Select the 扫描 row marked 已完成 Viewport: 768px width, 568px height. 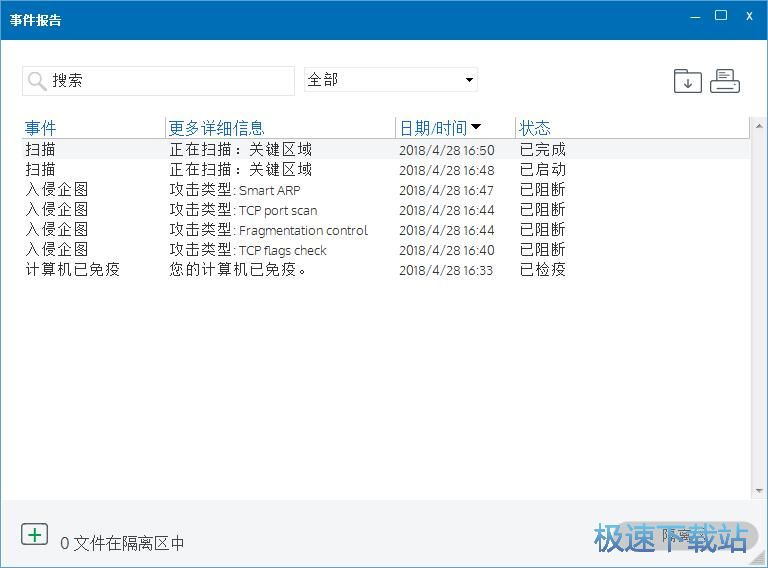[300, 150]
